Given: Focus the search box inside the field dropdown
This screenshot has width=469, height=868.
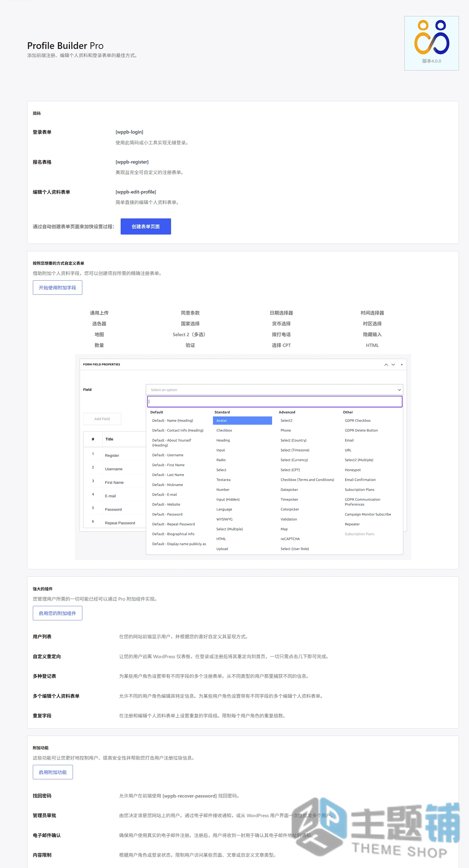Looking at the screenshot, I should click(x=274, y=401).
